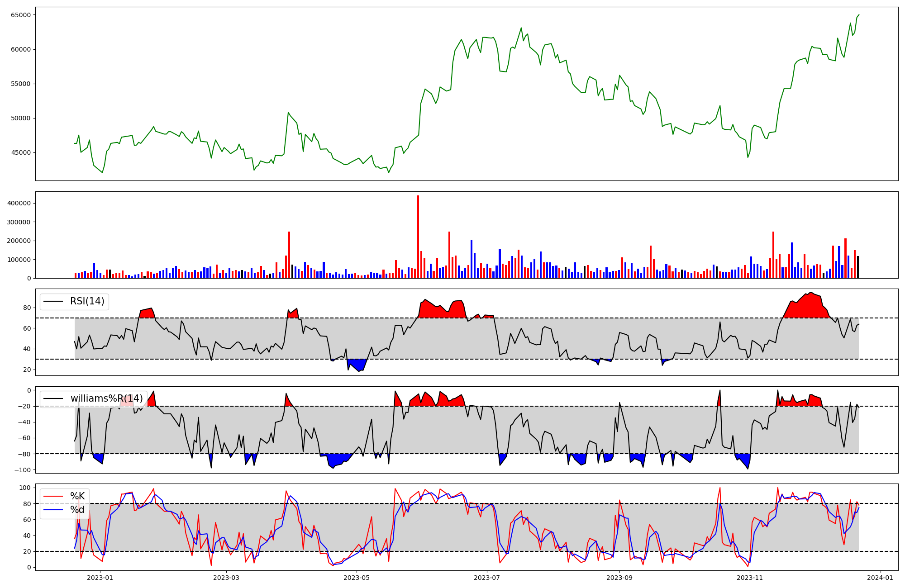Screen dimensions: 905x588
Task: Click the 2023-09 x-axis date label
Action: (x=619, y=578)
